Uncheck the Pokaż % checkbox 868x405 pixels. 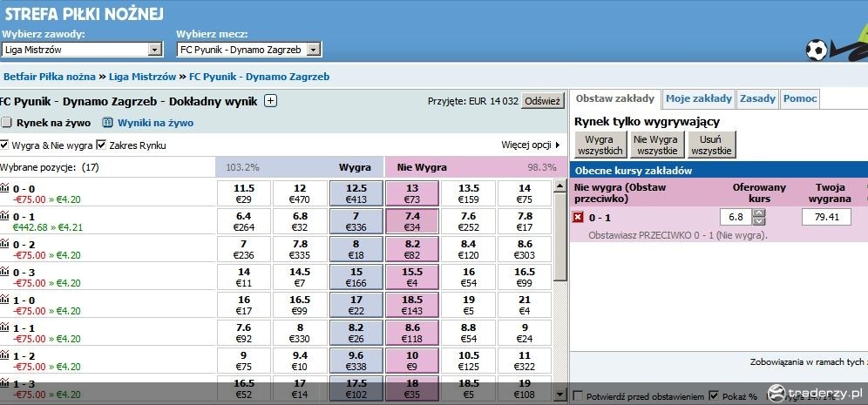pos(714,396)
